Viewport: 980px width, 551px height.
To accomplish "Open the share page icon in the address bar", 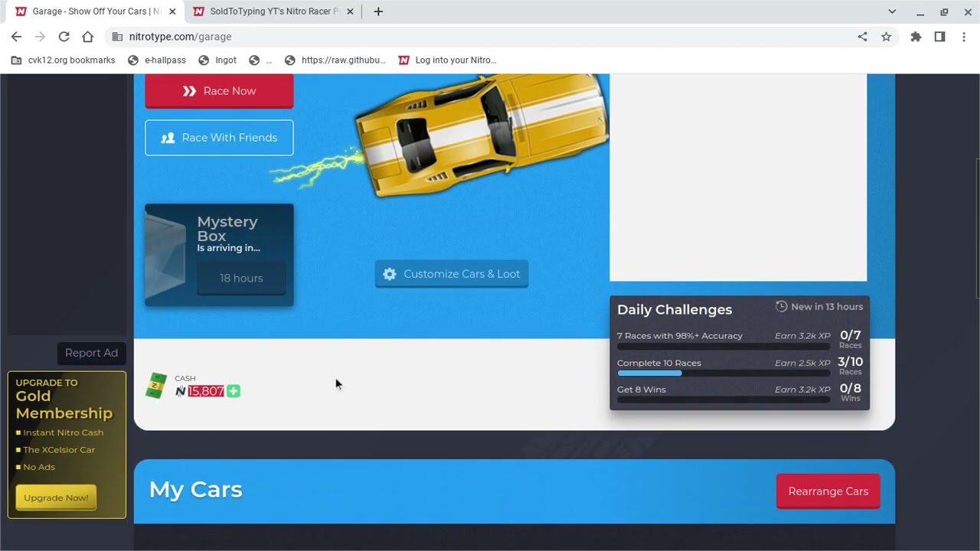I will coord(862,37).
